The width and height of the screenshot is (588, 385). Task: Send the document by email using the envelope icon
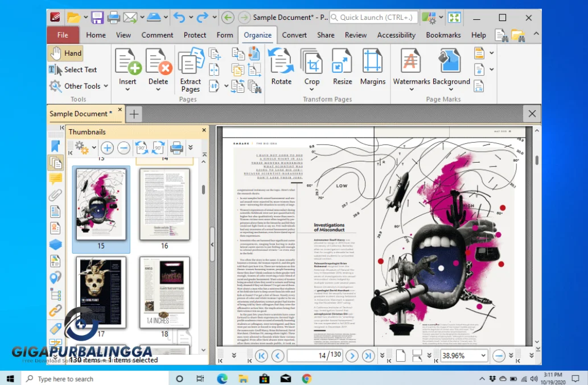point(130,17)
